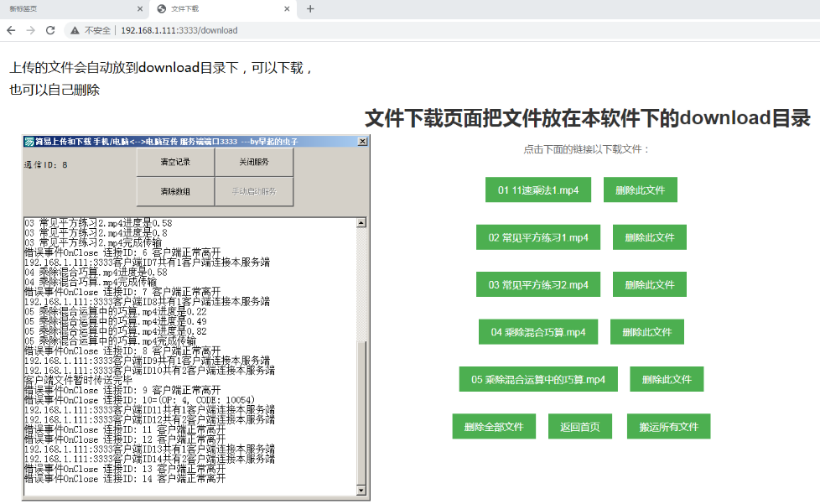The width and height of the screenshot is (820, 504).
Task: Click 删除全部文件 to remove all files
Action: 494,426
